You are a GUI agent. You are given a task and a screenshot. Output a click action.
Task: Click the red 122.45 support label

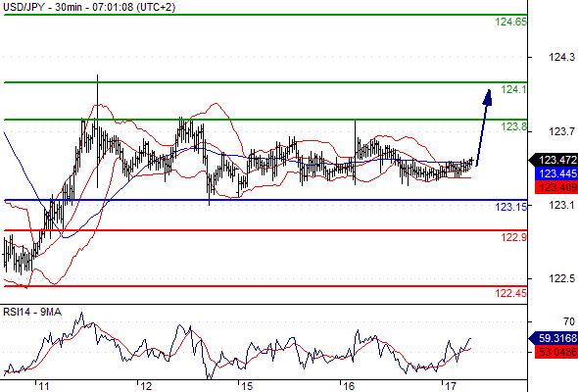point(511,293)
